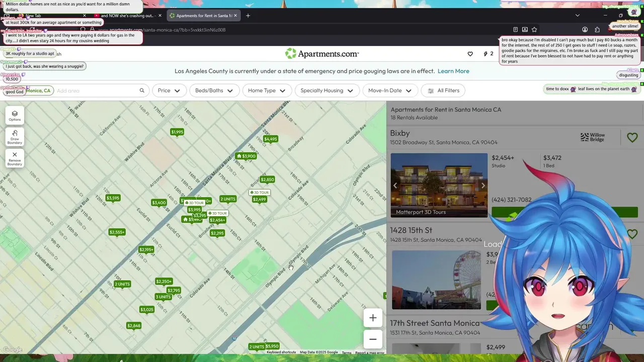The image size is (644, 362).
Task: Select the $2,555+ map marker
Action: tap(117, 232)
